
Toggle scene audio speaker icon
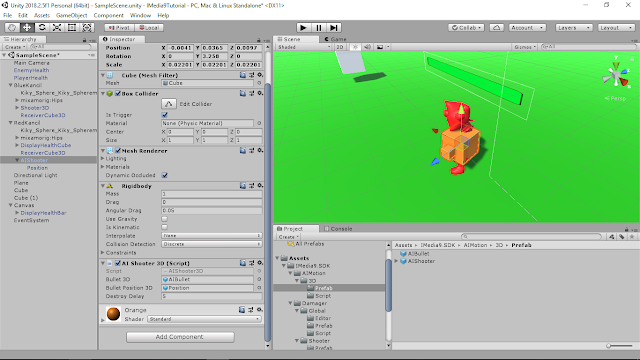click(367, 47)
